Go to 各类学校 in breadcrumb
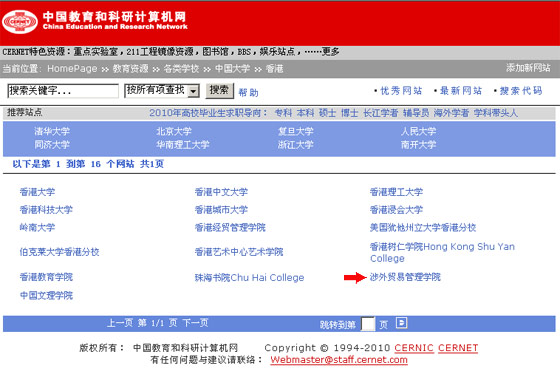Viewport: 560px width, 377px height. 181,69
